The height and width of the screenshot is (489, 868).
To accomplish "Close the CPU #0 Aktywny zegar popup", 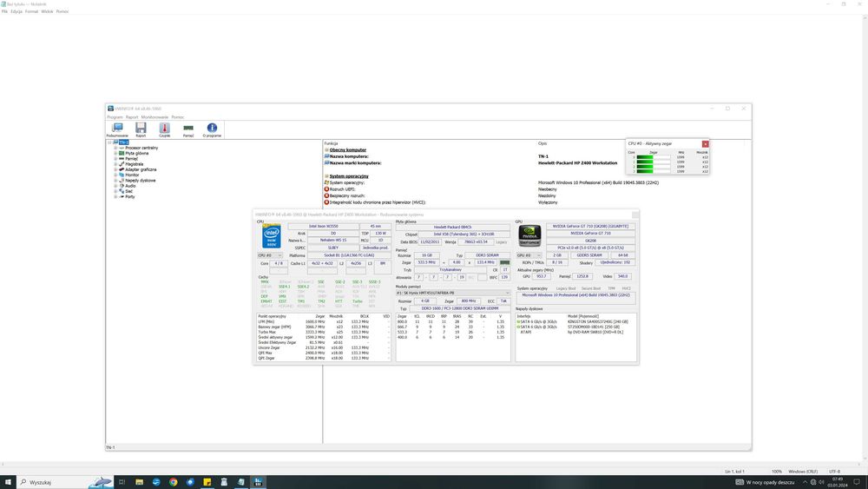I will point(705,144).
